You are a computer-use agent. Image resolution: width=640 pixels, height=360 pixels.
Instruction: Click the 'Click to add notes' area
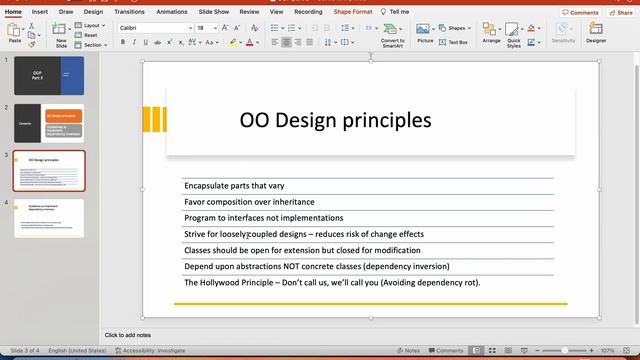(128, 335)
